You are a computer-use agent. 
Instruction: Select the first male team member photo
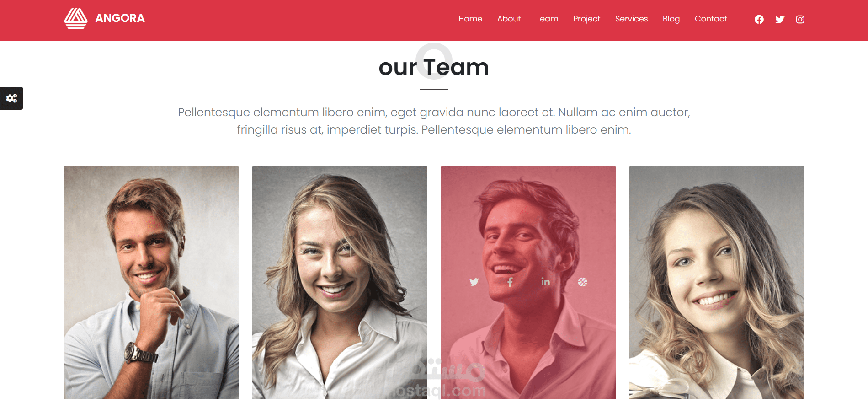[151, 282]
